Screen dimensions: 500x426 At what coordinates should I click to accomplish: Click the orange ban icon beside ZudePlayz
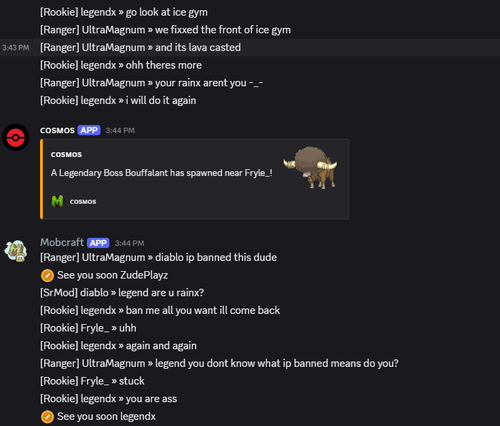(47, 276)
